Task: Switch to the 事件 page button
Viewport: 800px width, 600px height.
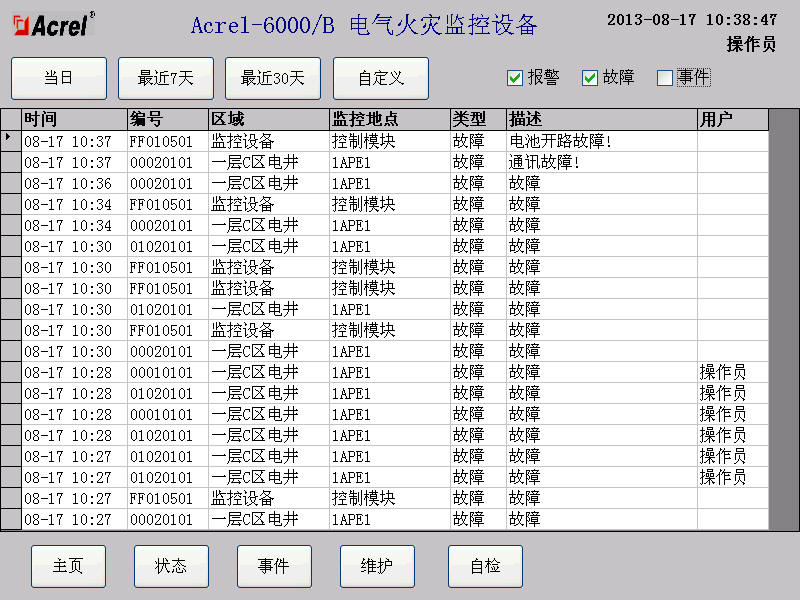Action: coord(274,566)
